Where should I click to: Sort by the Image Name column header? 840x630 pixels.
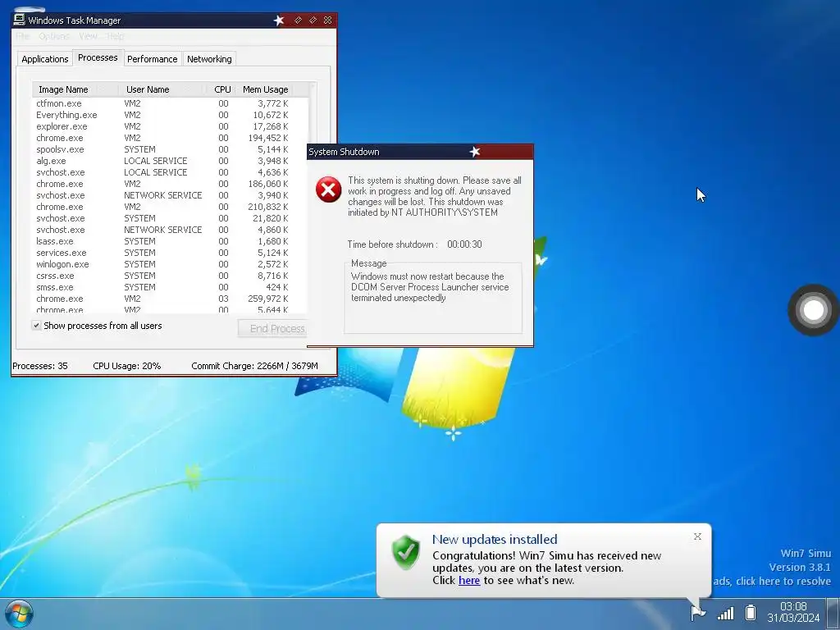75,89
